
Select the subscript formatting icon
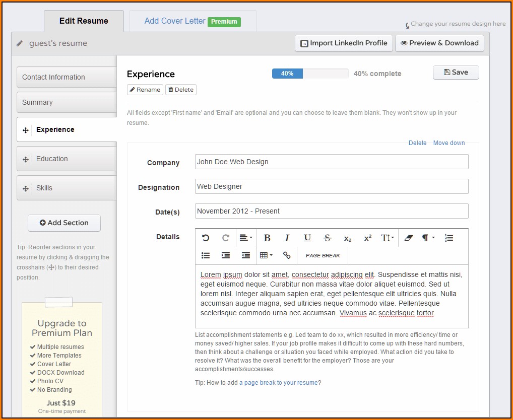pos(348,238)
